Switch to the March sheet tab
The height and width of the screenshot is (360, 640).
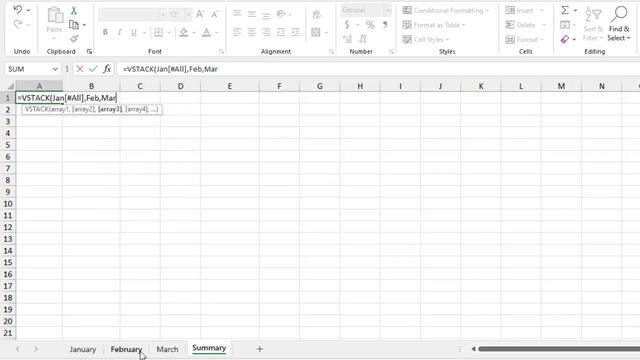point(167,349)
